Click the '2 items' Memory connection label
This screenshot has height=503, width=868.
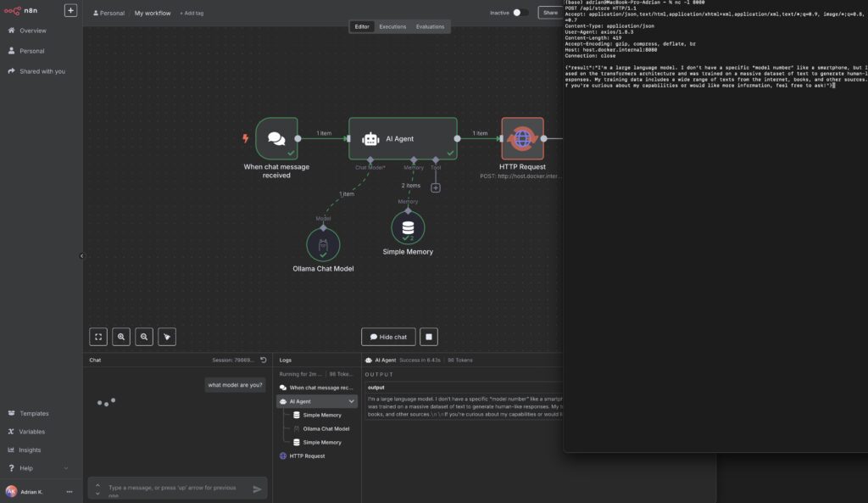(x=411, y=186)
